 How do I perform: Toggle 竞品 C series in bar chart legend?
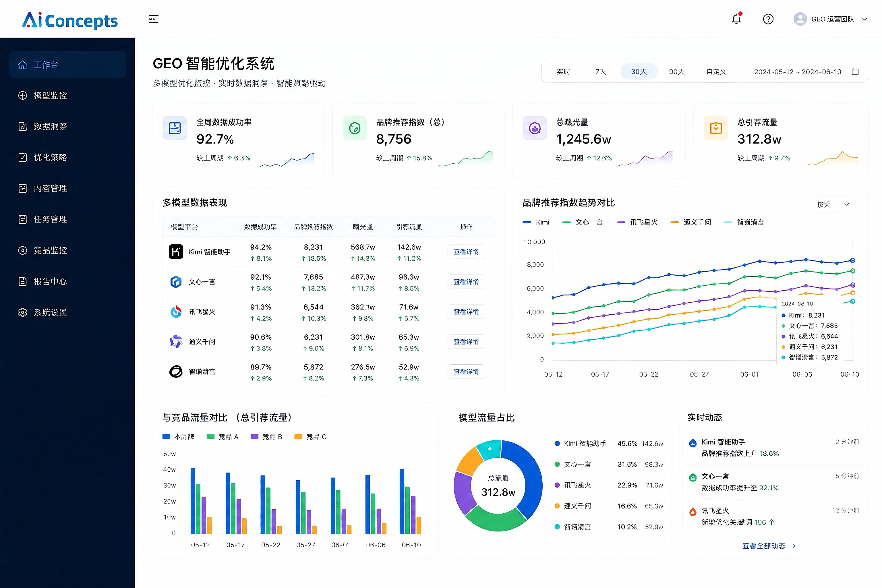click(x=310, y=436)
